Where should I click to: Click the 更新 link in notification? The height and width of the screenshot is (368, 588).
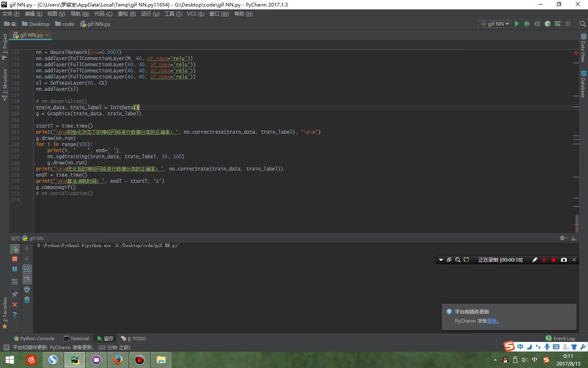492,321
